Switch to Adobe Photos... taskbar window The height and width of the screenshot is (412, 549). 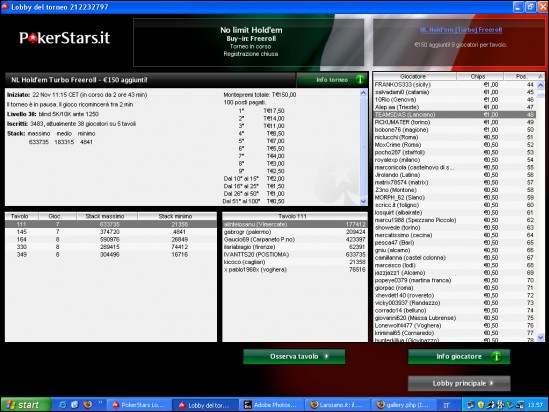[272, 405]
